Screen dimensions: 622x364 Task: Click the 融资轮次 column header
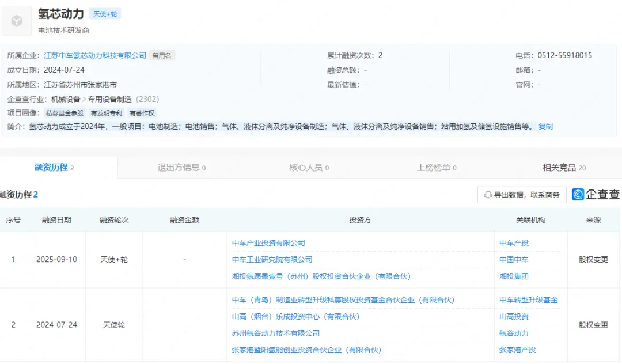click(114, 219)
